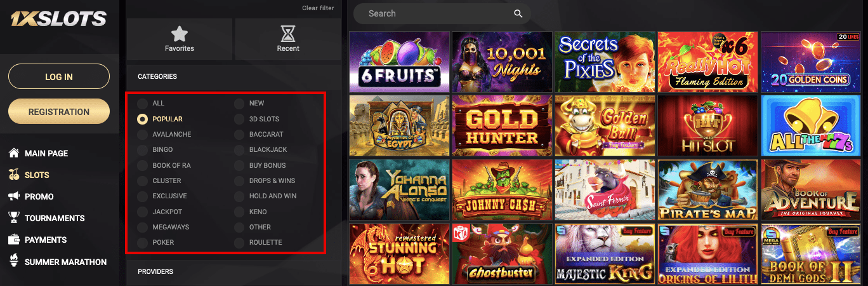The image size is (868, 286).
Task: Open the Pirate's Map game thumbnail
Action: pyautogui.click(x=708, y=189)
